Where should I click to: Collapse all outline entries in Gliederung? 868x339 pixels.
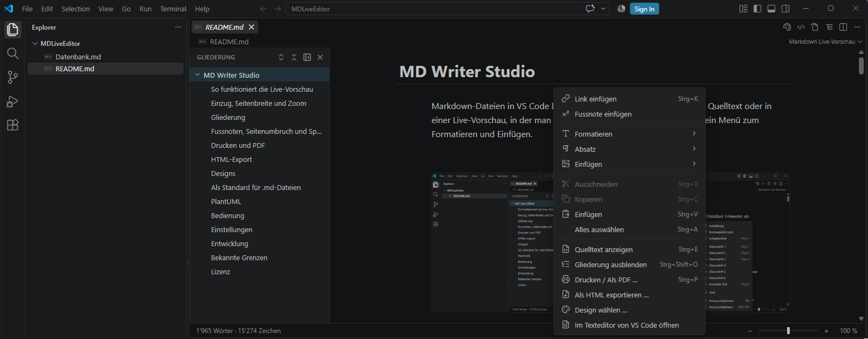coord(294,57)
